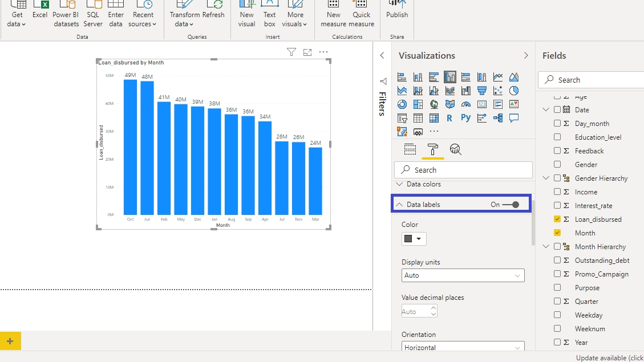The image size is (644, 362).
Task: Open the Format paint roller tab
Action: pyautogui.click(x=433, y=150)
